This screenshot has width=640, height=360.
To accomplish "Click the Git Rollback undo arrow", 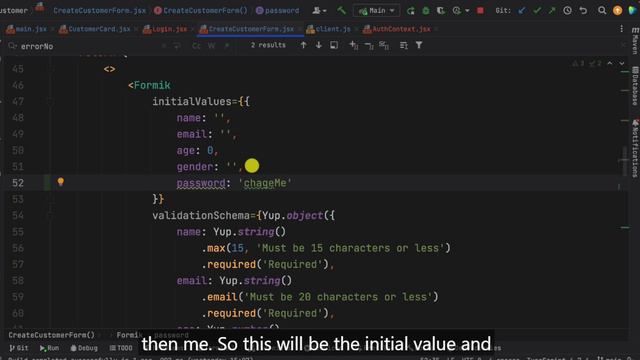I will (583, 11).
